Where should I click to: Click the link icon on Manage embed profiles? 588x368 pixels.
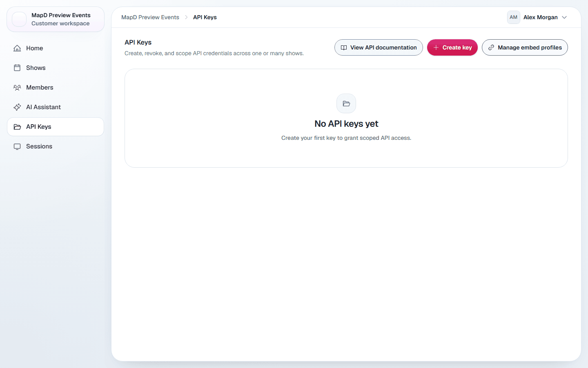pos(491,47)
